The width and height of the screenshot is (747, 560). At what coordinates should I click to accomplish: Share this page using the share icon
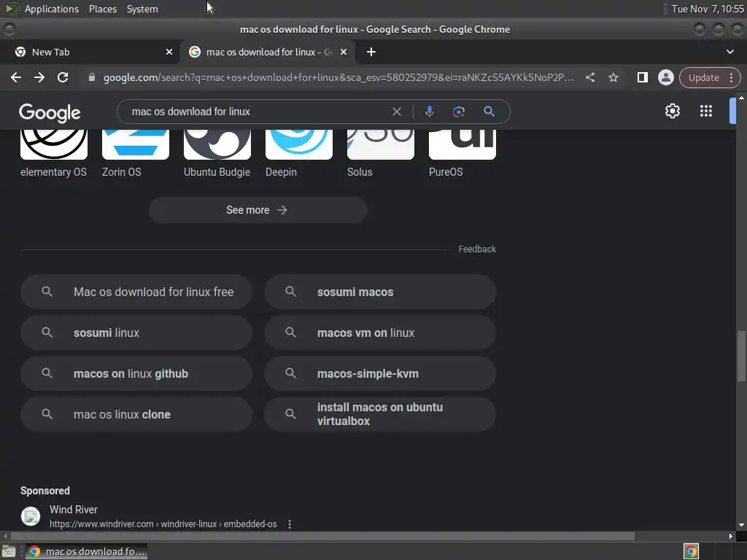[589, 77]
